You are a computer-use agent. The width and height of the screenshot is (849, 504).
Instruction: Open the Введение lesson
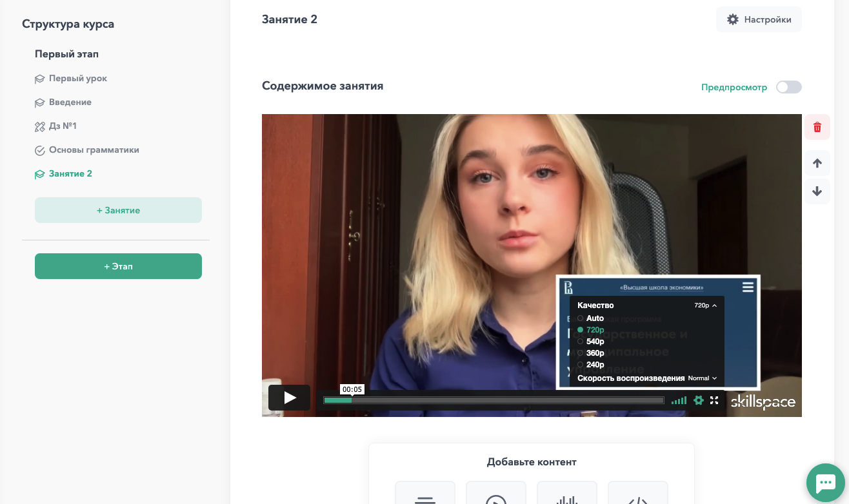point(63,102)
